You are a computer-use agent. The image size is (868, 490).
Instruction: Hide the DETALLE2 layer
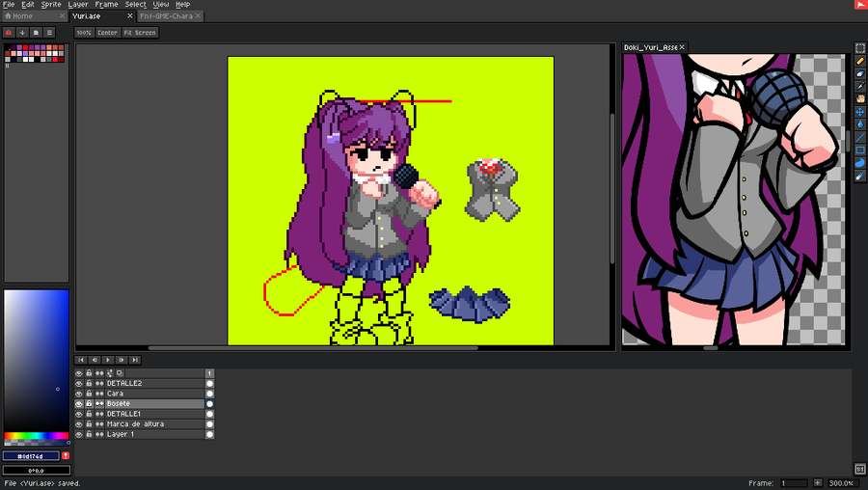click(x=79, y=383)
